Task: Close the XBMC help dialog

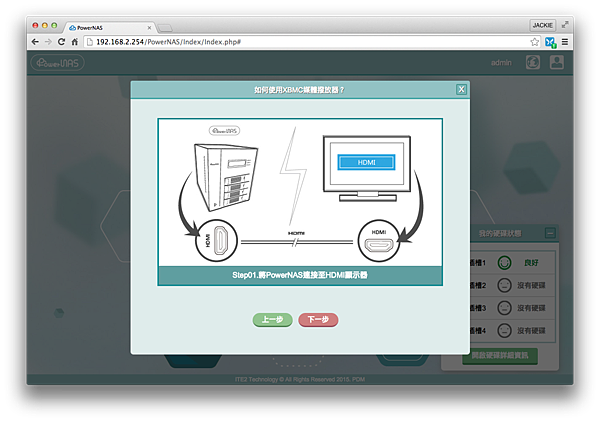Action: (461, 90)
